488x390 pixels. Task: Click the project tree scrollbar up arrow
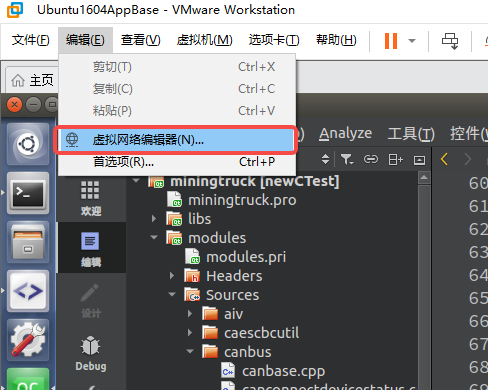pos(424,178)
